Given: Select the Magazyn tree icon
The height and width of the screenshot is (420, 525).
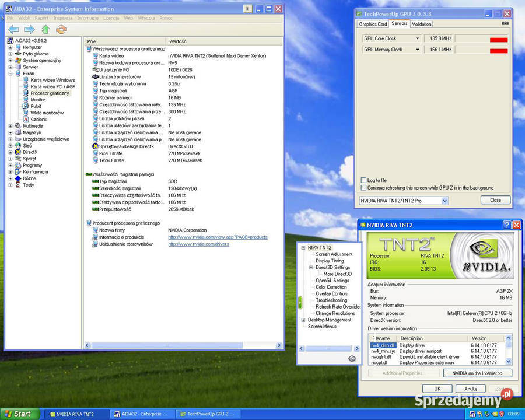Looking at the screenshot, I should click(x=18, y=132).
